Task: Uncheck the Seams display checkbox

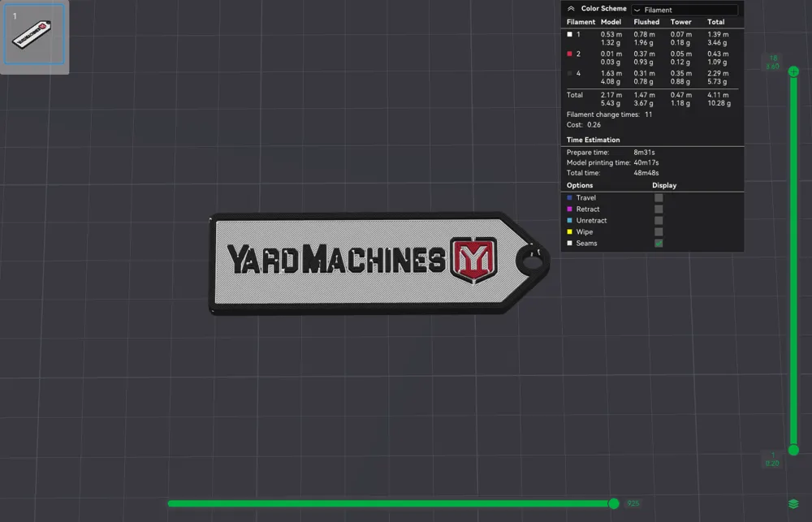Action: [x=659, y=244]
